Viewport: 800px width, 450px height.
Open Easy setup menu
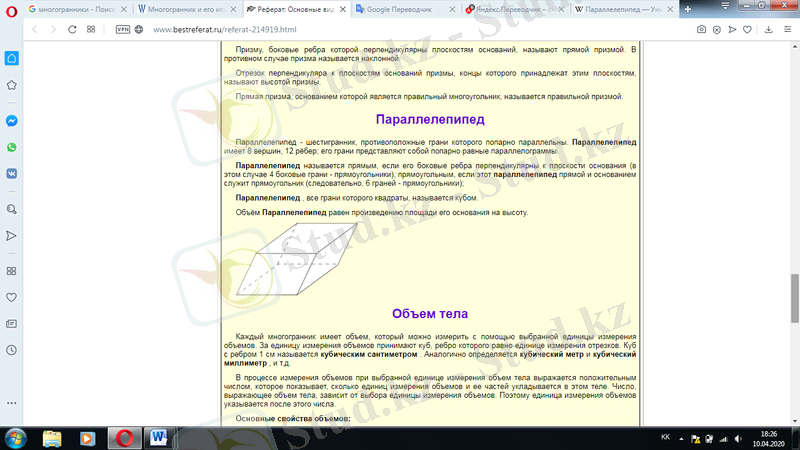click(787, 30)
